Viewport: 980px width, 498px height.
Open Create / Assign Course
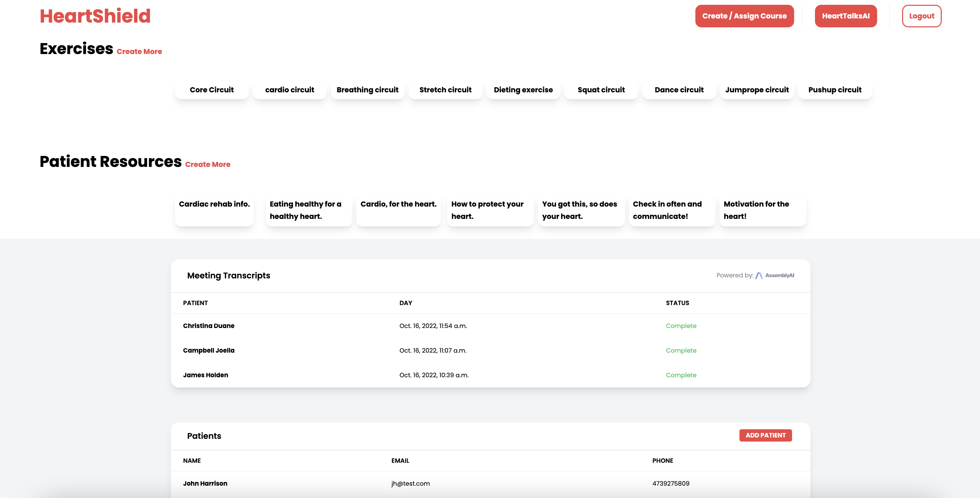[x=744, y=16]
